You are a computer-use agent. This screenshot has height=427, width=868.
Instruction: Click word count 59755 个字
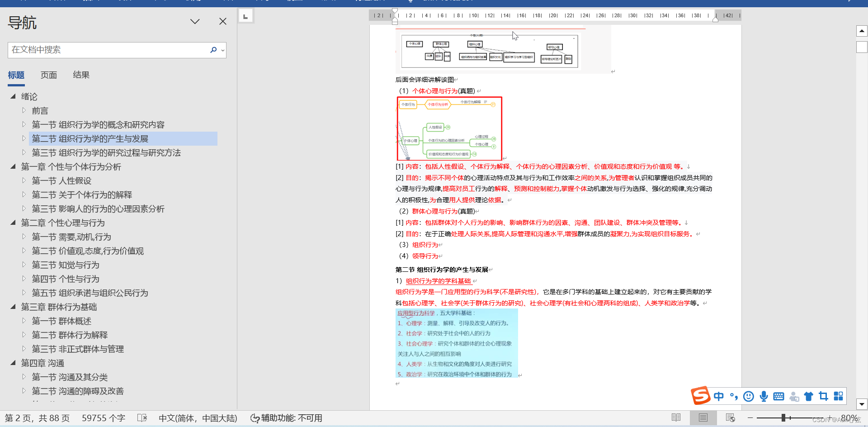pyautogui.click(x=104, y=418)
